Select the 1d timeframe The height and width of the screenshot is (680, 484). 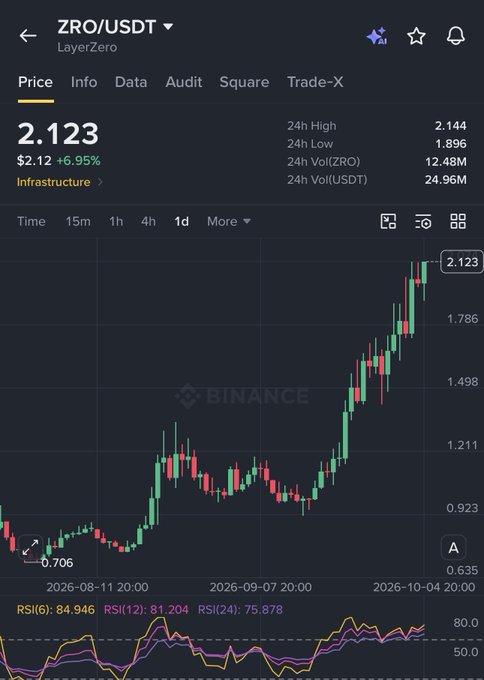(181, 222)
